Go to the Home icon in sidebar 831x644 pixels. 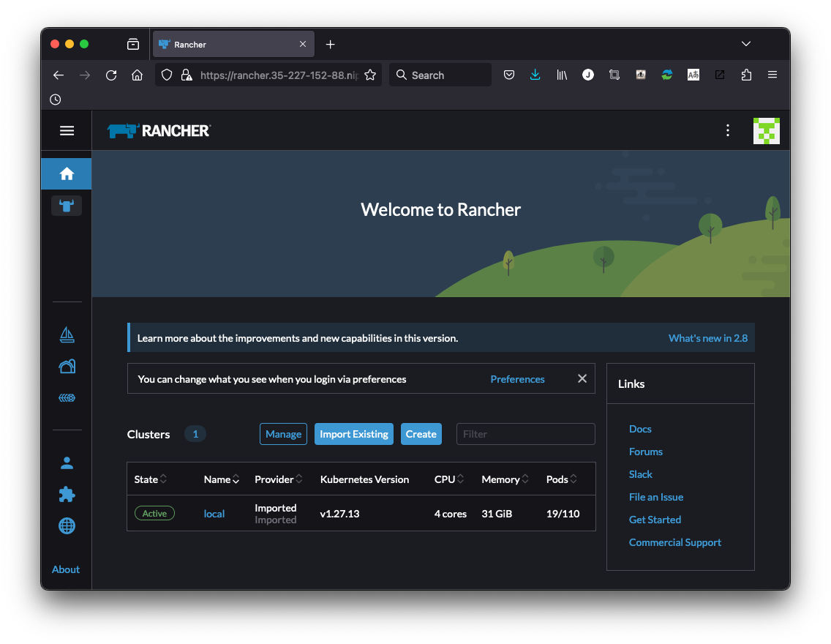[x=67, y=173]
